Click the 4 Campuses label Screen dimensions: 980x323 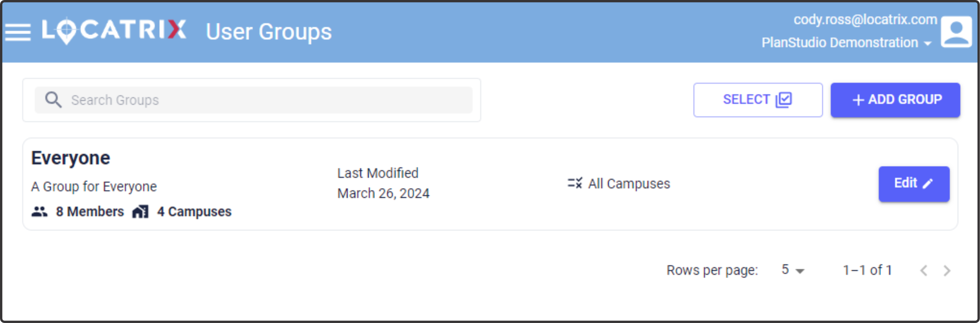194,212
